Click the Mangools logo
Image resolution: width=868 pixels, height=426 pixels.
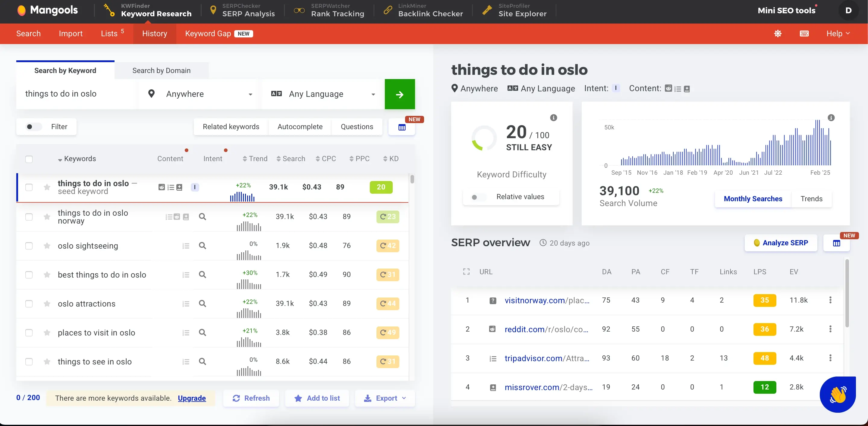coord(48,10)
